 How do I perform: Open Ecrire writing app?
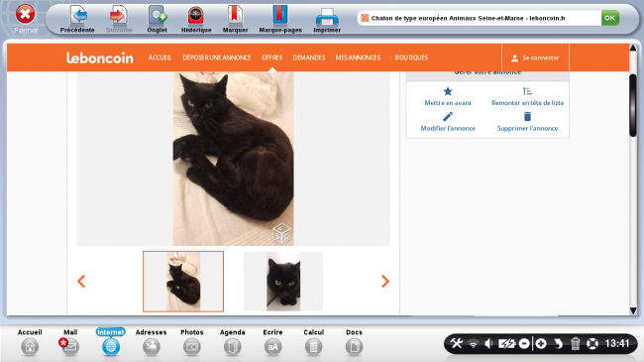(272, 342)
